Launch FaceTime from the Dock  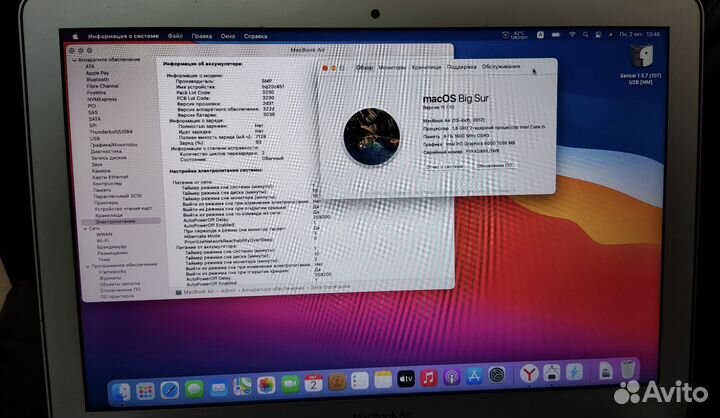(x=290, y=384)
